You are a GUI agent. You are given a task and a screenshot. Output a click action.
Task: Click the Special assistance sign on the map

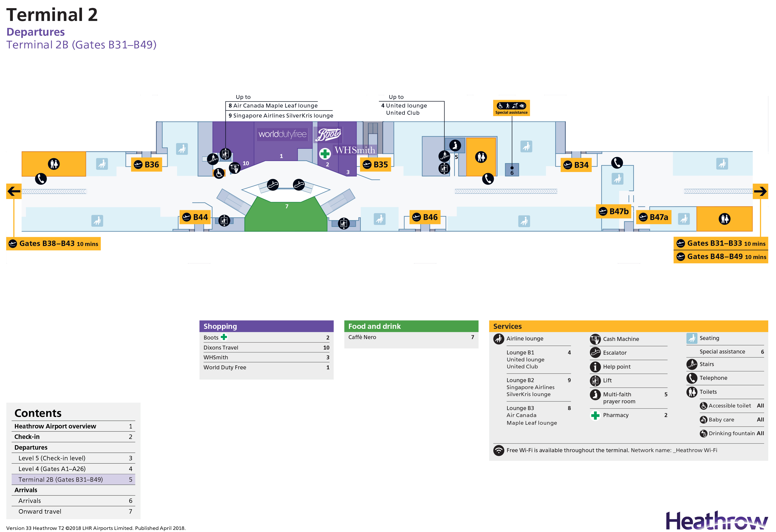(511, 108)
